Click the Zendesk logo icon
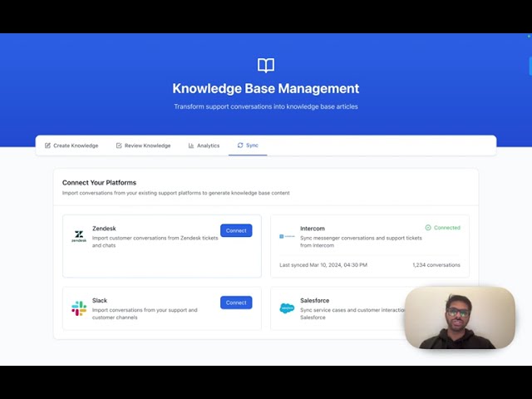Viewport: 532px width, 399px height. pos(79,236)
